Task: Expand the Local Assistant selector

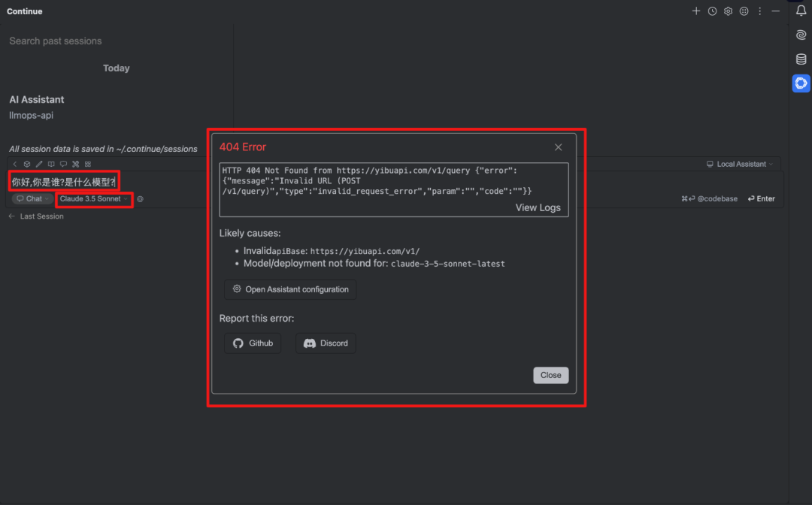Action: 740,164
